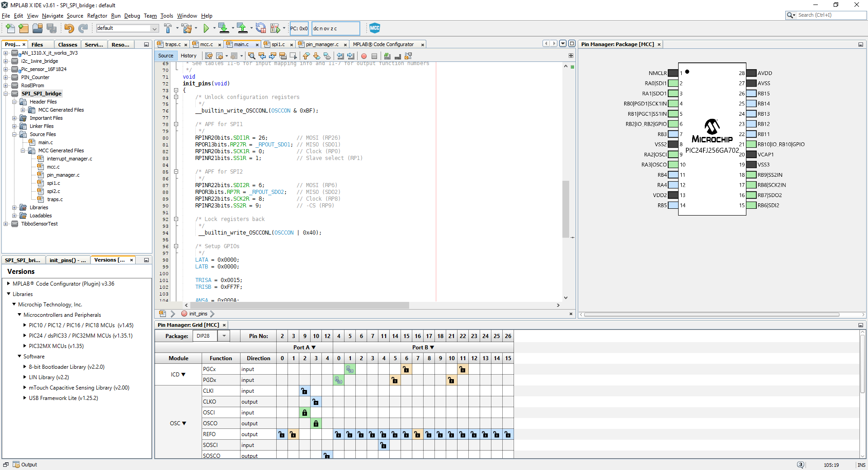Click the Next Bookmark icon
868x470 pixels.
(316, 56)
